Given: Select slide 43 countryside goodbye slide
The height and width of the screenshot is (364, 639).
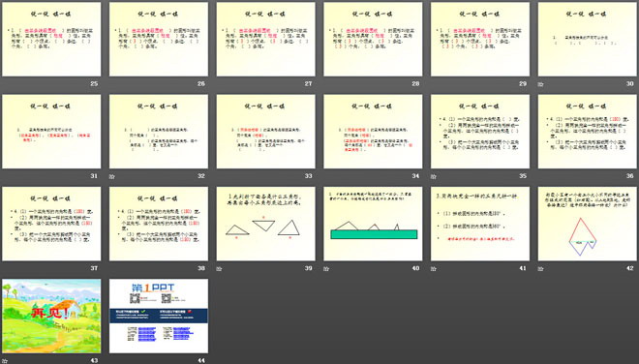Looking at the screenshot, I should click(x=51, y=316).
